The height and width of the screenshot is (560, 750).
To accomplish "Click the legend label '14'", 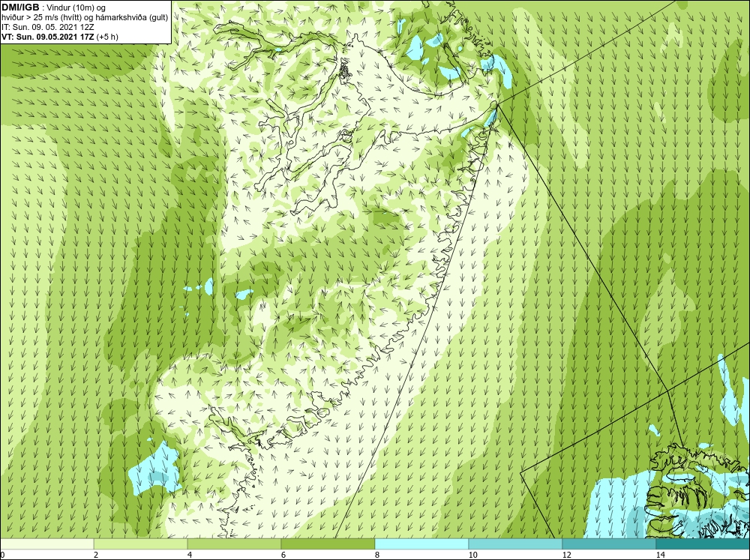I will (661, 555).
